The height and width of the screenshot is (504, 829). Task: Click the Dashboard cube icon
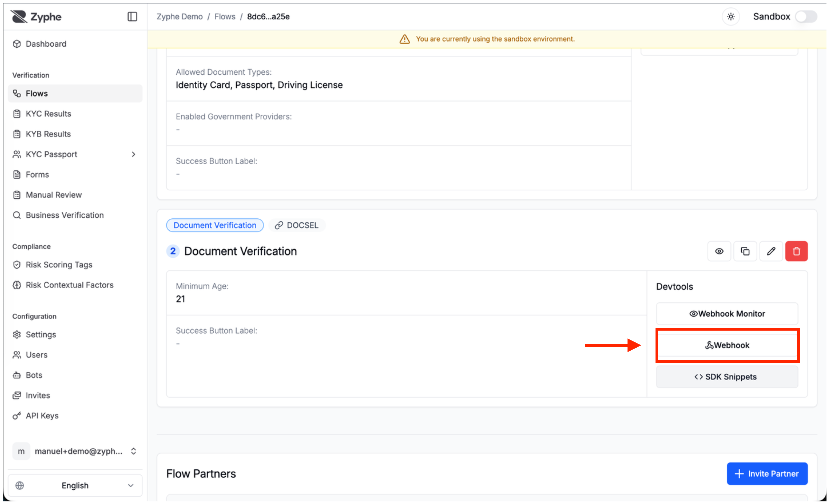[x=17, y=44]
